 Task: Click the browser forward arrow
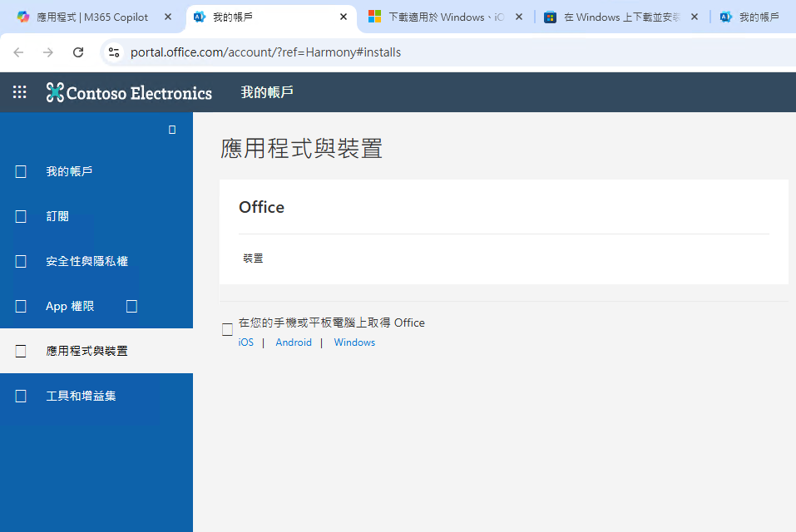pos(48,52)
